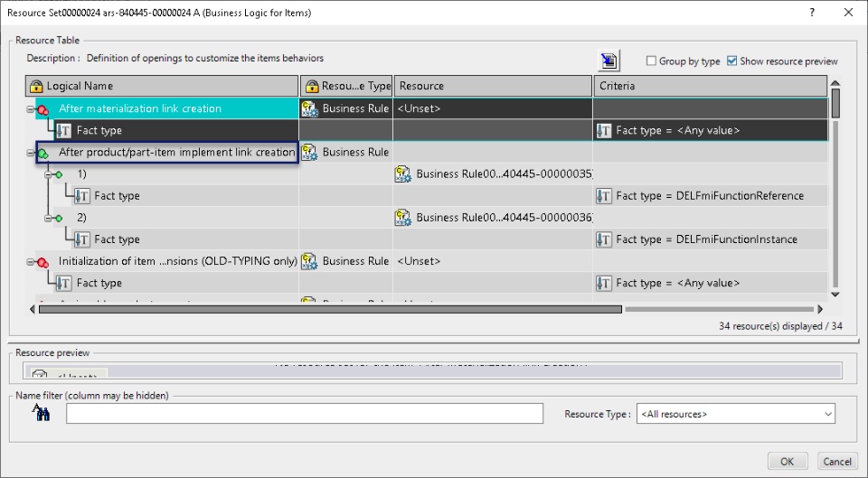Click the Cancel button
Viewport: 868px width, 478px height.
tap(837, 462)
